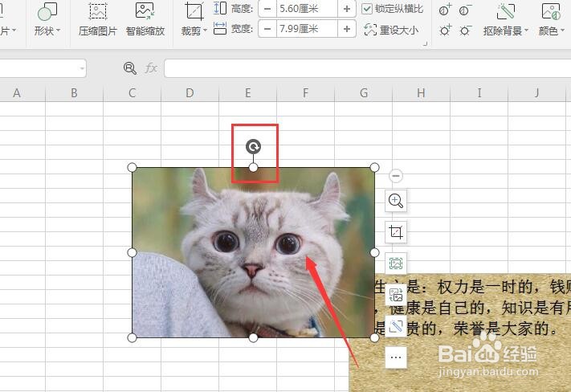
Task: Click the fx insert function icon
Action: point(151,68)
